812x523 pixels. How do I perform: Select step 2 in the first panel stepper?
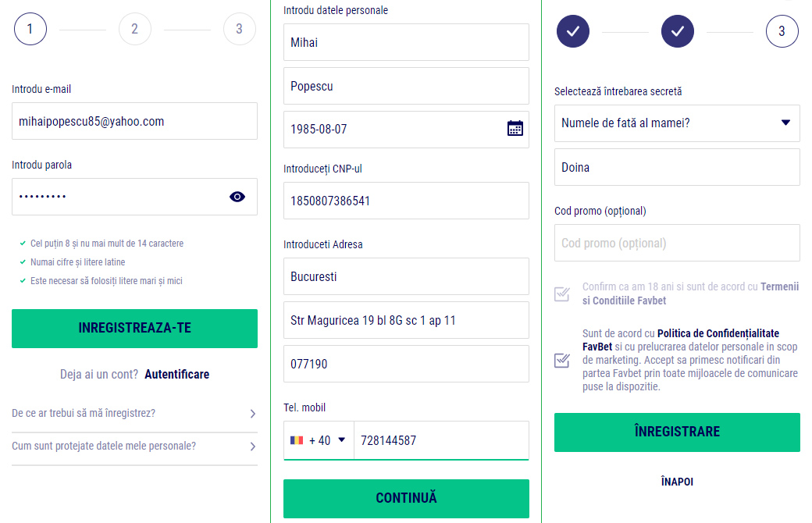134,29
